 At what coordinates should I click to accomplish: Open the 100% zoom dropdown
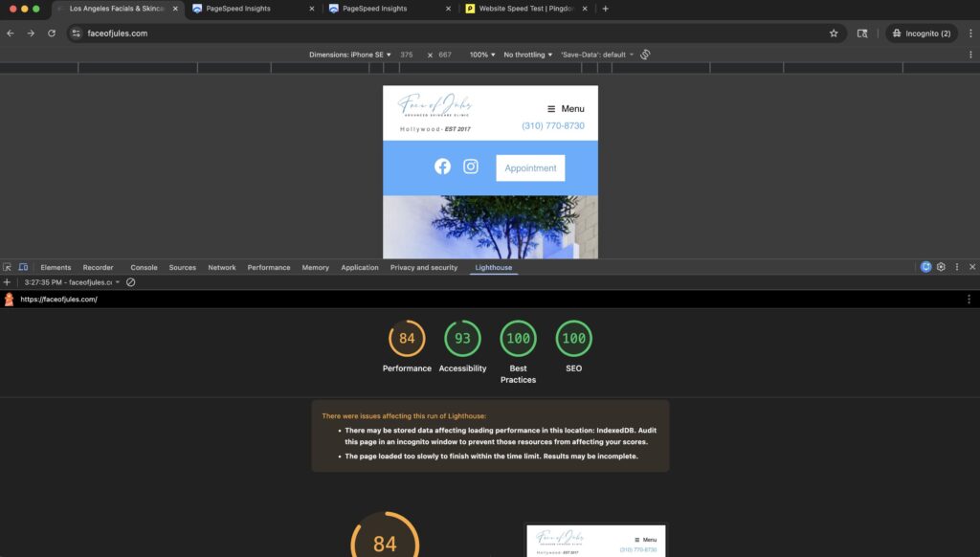tap(482, 55)
